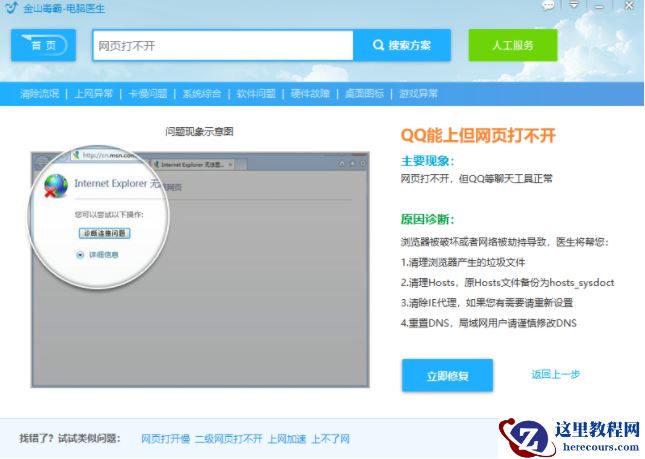
Task: Click the problem illustration screenshot image
Action: click(200, 269)
